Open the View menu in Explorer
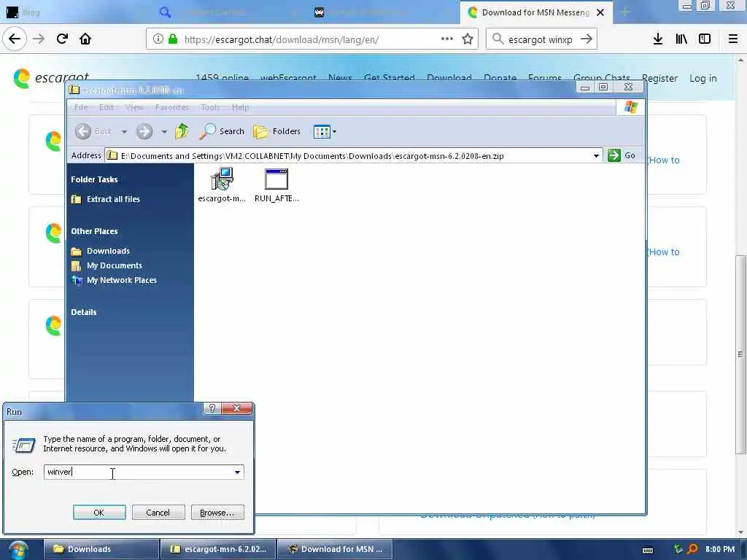Image resolution: width=747 pixels, height=560 pixels. (134, 107)
